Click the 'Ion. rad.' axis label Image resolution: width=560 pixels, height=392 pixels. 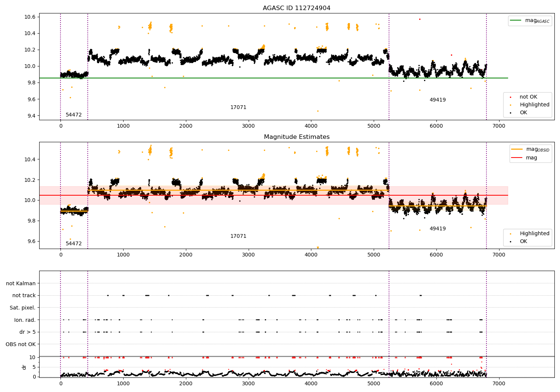click(25, 320)
